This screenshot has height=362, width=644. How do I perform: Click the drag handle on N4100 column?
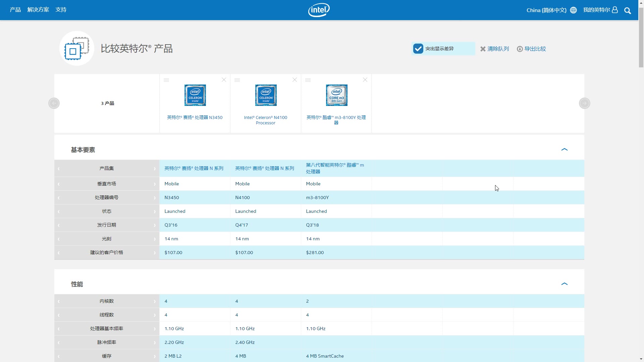(x=237, y=80)
